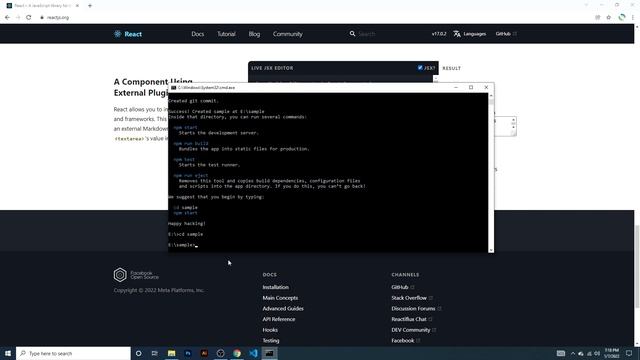Open the Docs menu item
Viewport: 640px width, 360px height.
click(x=198, y=34)
